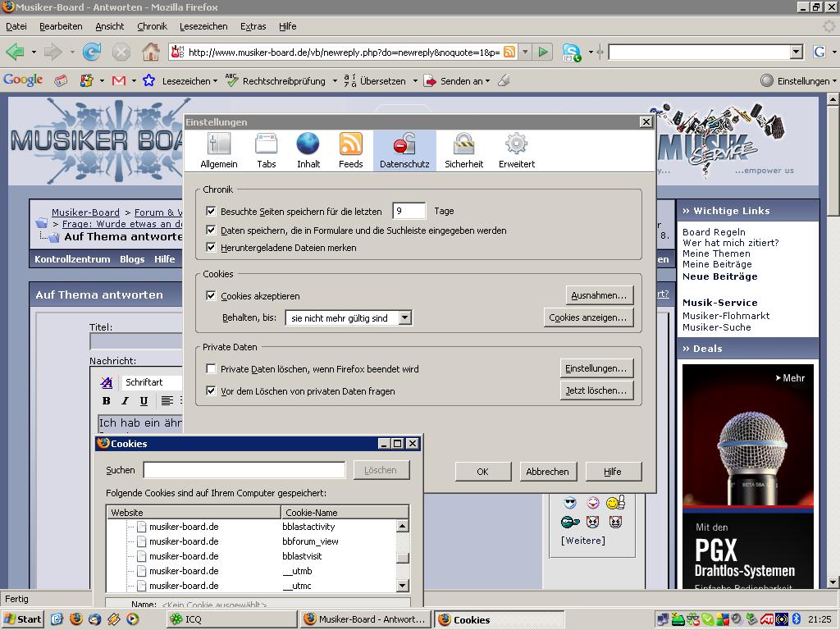Open the Behalten bis dropdown
The image size is (840, 630).
pyautogui.click(x=349, y=317)
